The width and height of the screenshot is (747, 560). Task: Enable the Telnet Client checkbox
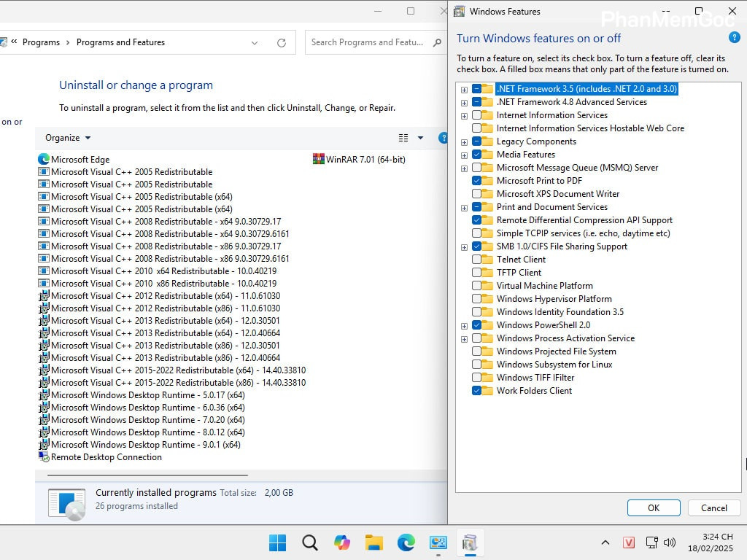pyautogui.click(x=478, y=259)
